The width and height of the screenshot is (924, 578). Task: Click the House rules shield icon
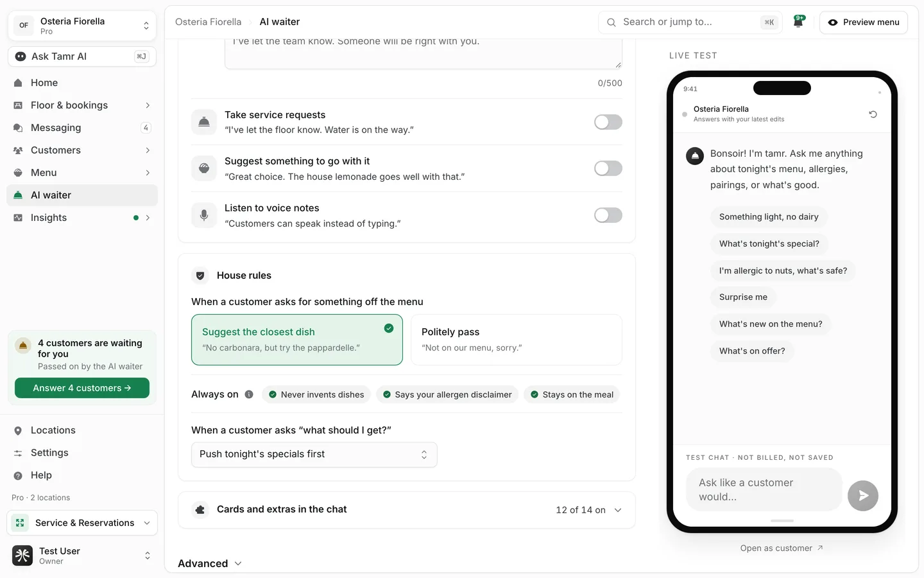click(x=200, y=276)
